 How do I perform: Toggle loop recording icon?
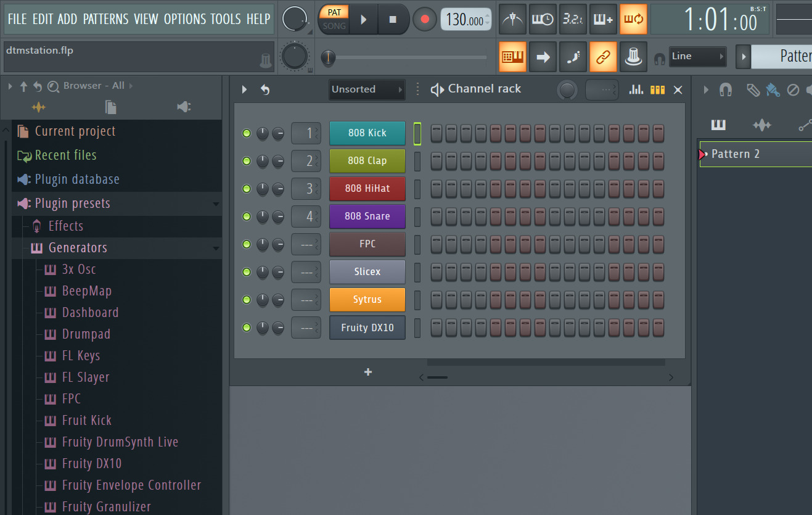pos(633,19)
